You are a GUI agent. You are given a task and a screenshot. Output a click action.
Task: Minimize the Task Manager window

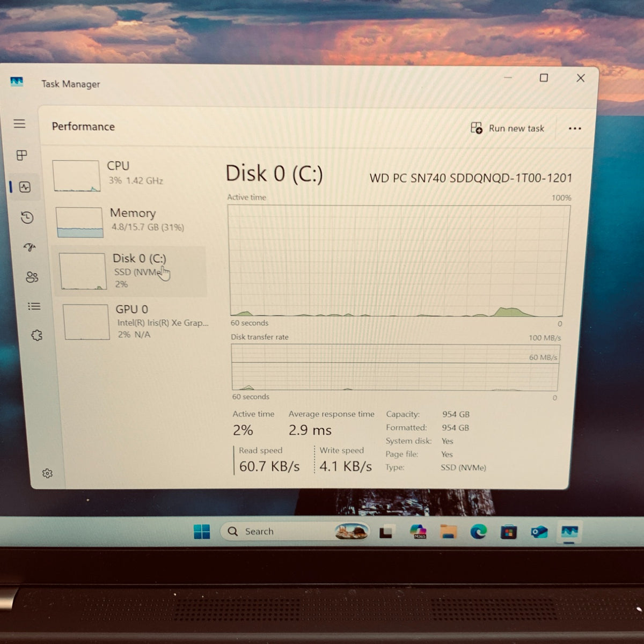[x=508, y=78]
